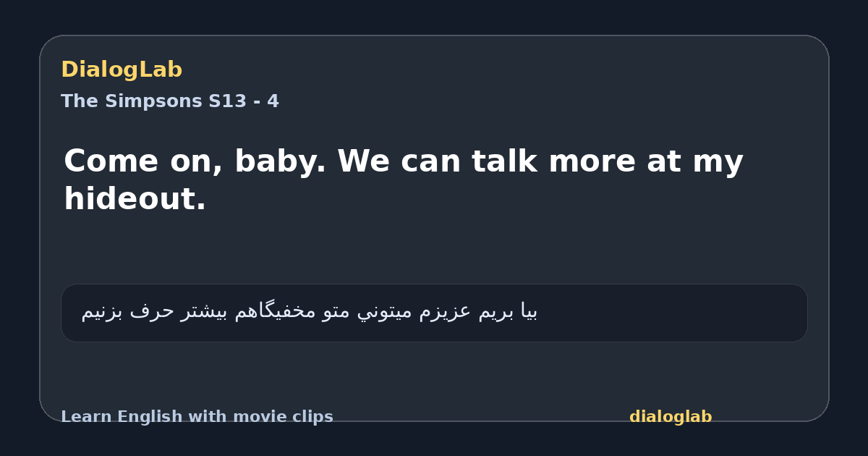The height and width of the screenshot is (456, 868).
Task: Click the DialogLab title at top
Action: tap(122, 69)
